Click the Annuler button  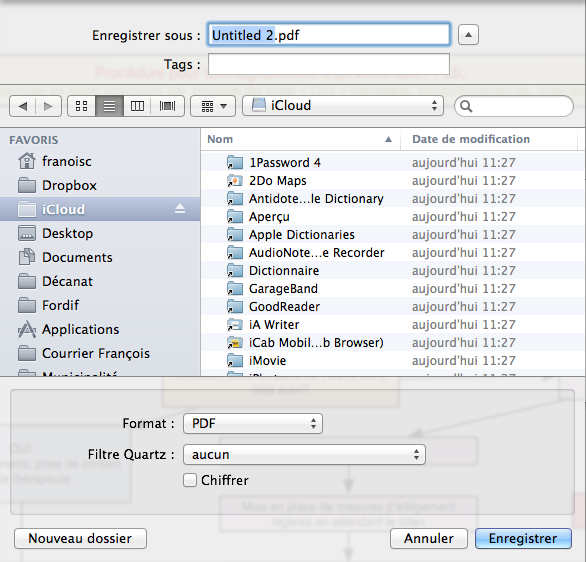(x=429, y=538)
